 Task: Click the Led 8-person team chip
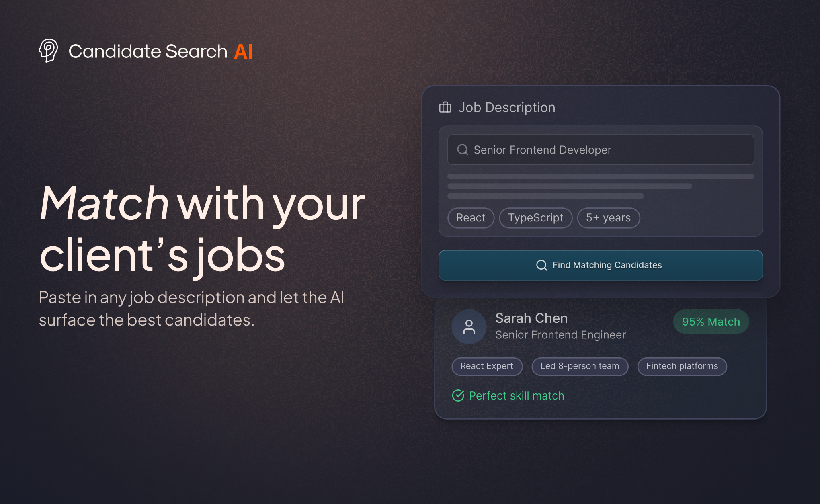pyautogui.click(x=580, y=366)
